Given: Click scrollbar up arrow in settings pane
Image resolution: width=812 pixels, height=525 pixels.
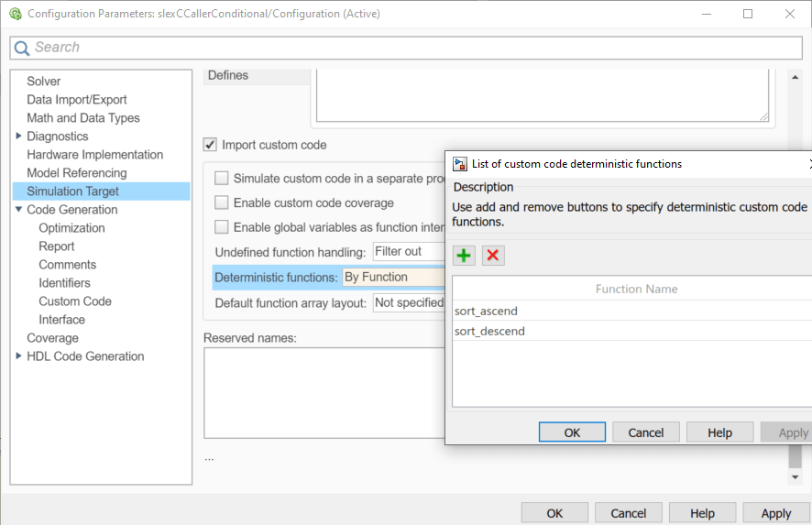Looking at the screenshot, I should tap(795, 77).
